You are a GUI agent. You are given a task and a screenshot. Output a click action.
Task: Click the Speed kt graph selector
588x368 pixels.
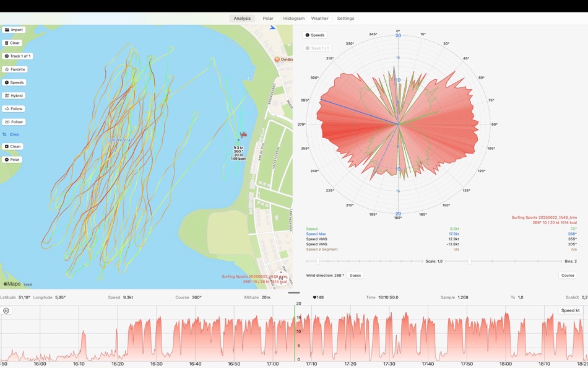click(x=571, y=310)
